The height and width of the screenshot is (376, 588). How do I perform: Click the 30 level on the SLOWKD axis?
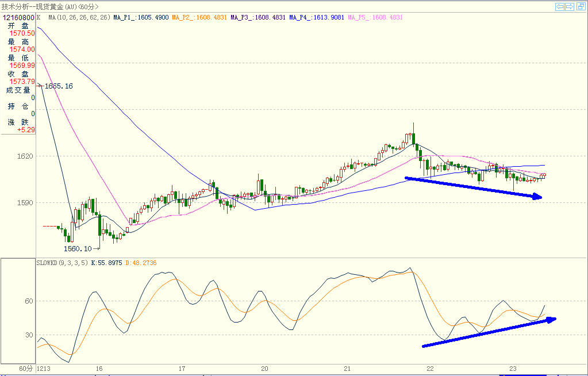tap(29, 335)
